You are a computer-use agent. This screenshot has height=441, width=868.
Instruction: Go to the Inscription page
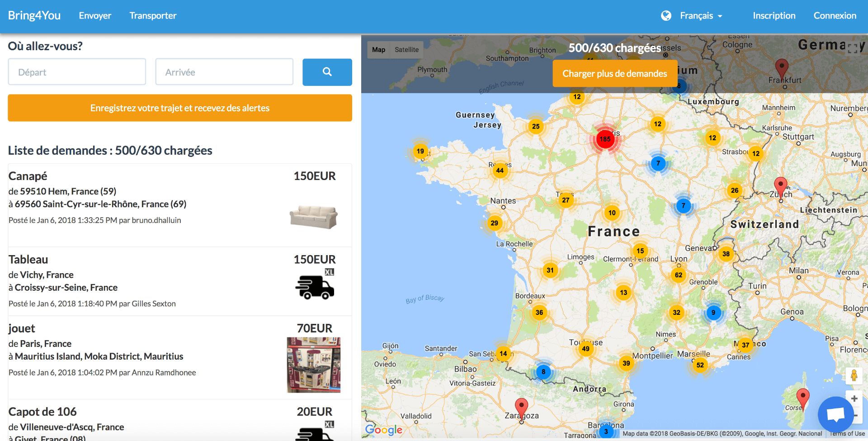[x=774, y=16]
